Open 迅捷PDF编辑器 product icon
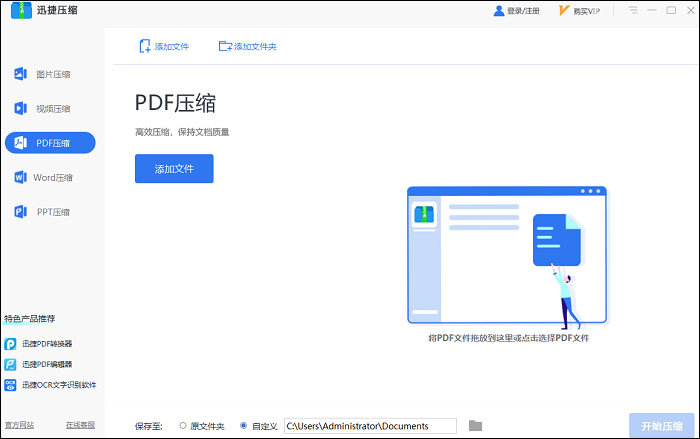The image size is (700, 439). [10, 364]
